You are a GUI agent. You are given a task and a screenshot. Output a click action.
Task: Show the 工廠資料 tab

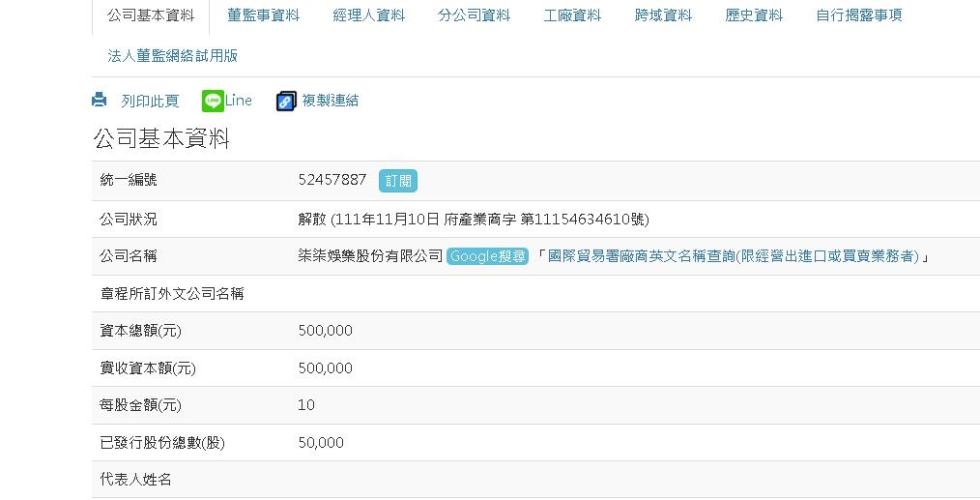[x=572, y=15]
